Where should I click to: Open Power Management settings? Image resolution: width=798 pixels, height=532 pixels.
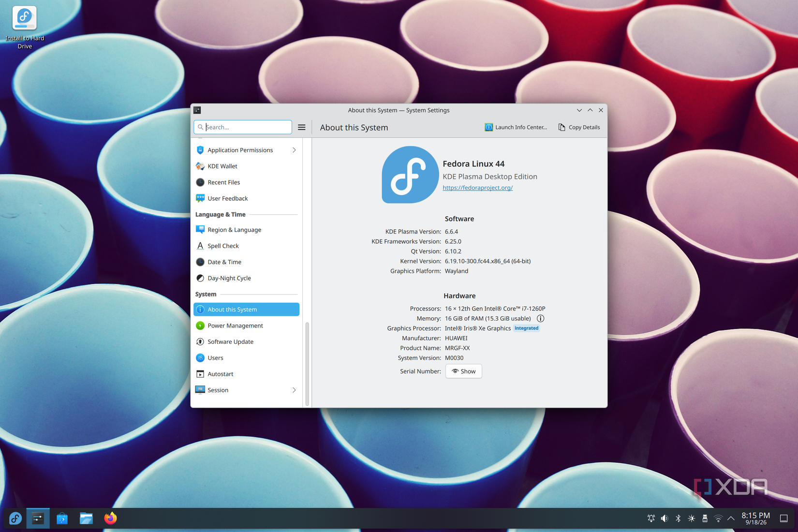[247, 325]
